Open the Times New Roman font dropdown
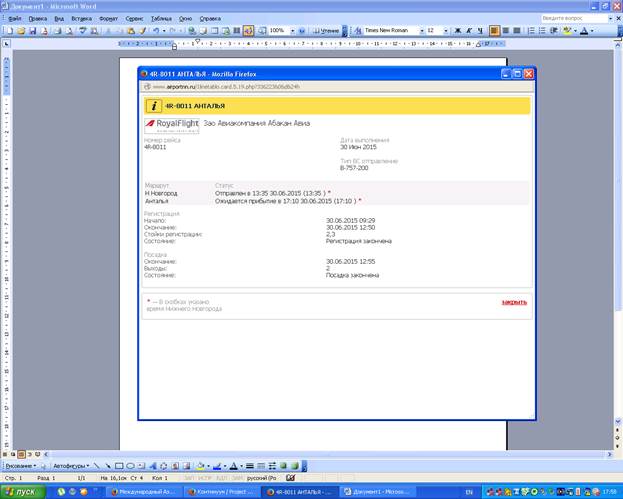 422,31
